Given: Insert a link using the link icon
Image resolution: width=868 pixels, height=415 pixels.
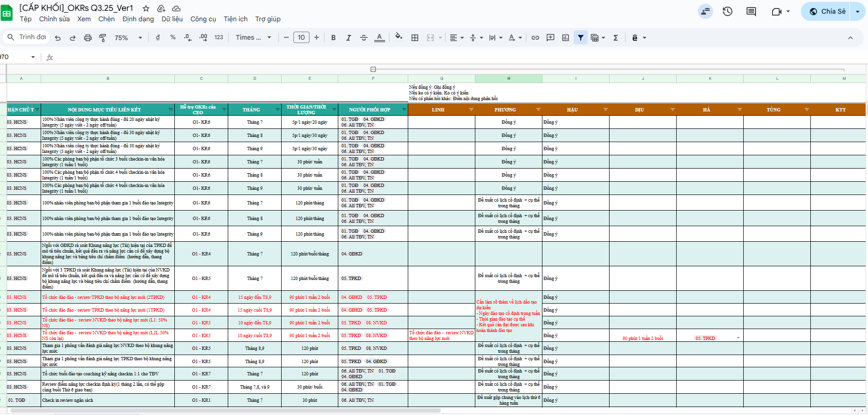Looking at the screenshot, I should click(535, 38).
